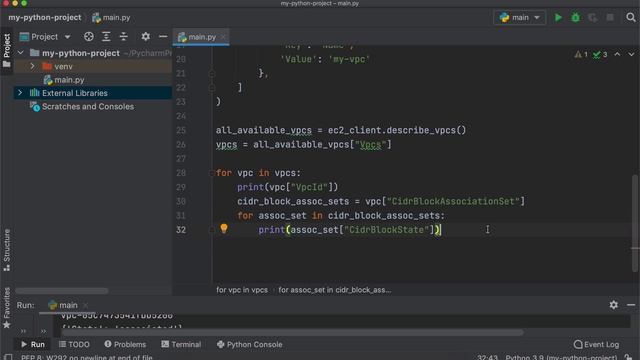Click the print(assoc_set["CidrBlockState"]) code line

(349, 230)
